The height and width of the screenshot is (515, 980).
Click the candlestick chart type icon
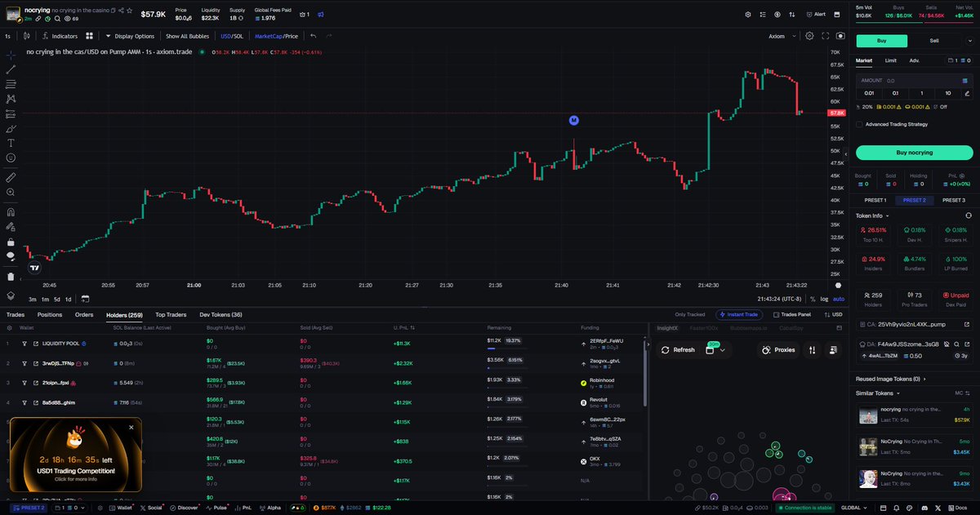point(28,36)
